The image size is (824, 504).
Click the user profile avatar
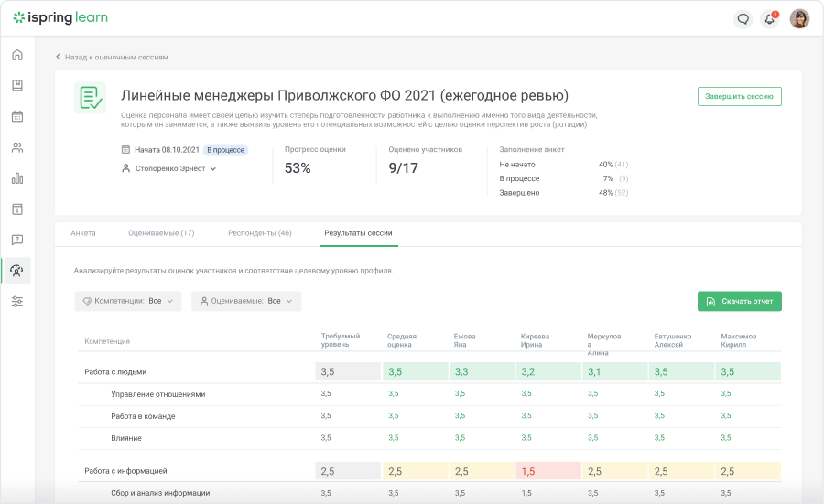799,19
